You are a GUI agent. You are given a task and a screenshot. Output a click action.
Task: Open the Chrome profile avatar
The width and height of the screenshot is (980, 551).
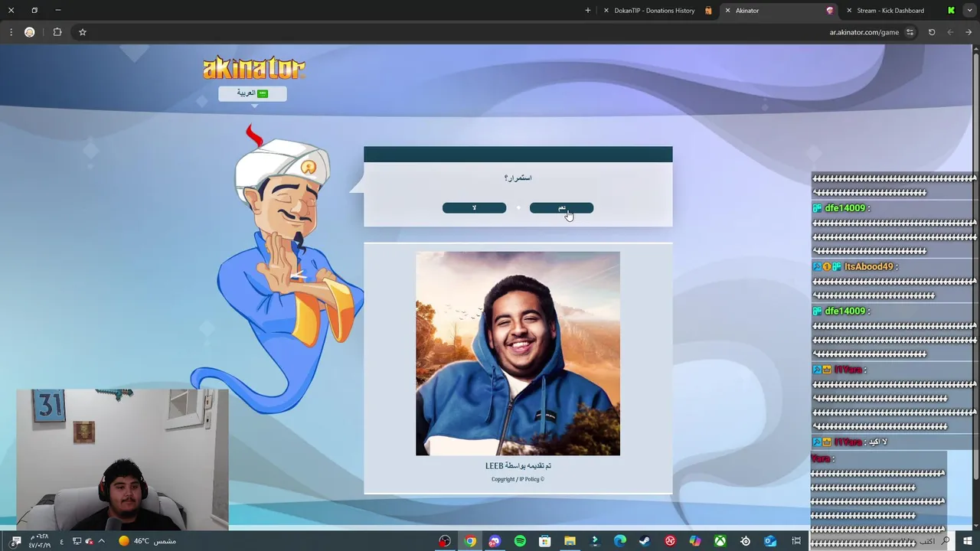(x=30, y=32)
